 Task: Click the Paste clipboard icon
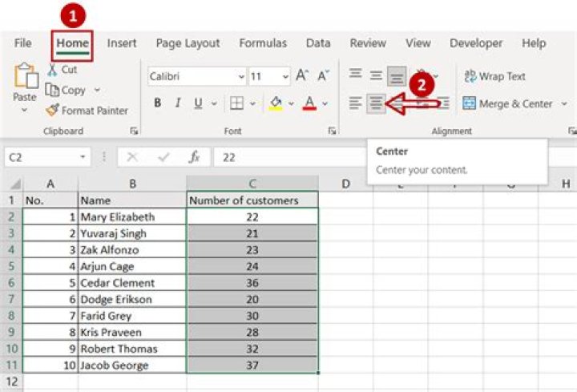pyautogui.click(x=26, y=76)
